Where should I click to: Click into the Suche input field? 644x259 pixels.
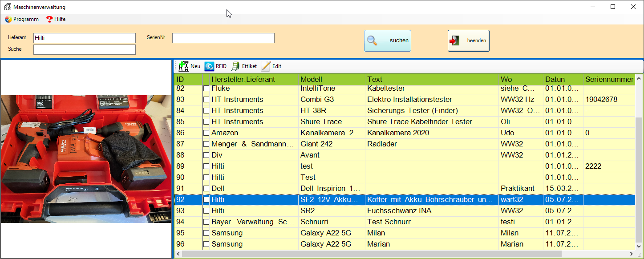point(85,49)
